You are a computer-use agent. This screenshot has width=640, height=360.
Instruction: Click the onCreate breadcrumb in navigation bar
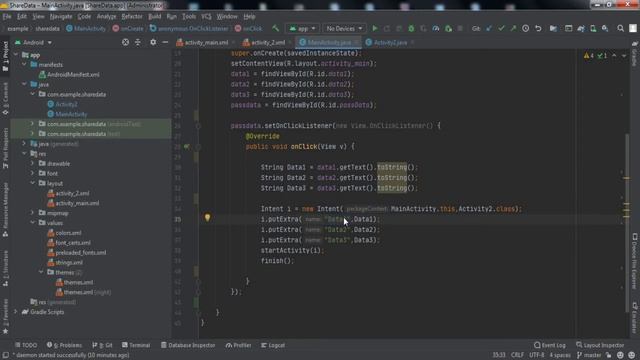coord(128,29)
